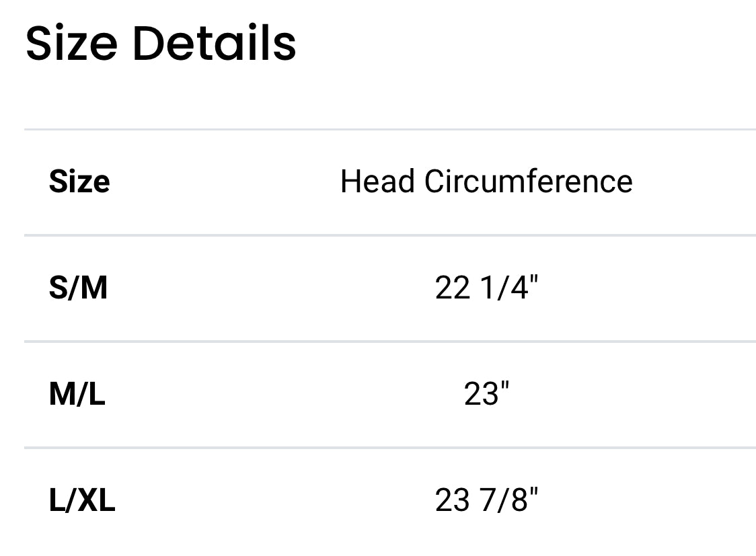Click the divider between M/L and L/XL rows
The width and height of the screenshot is (756, 556).
click(390, 447)
